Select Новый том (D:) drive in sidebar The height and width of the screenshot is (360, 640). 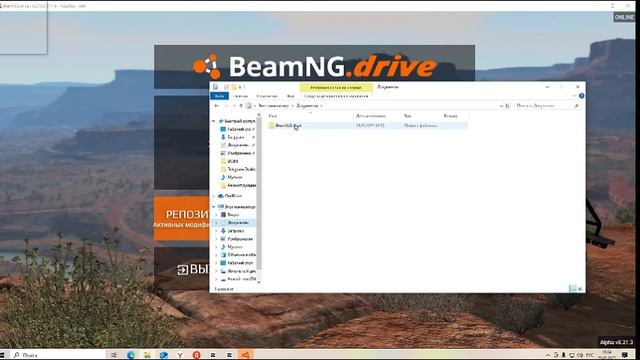tap(238, 279)
